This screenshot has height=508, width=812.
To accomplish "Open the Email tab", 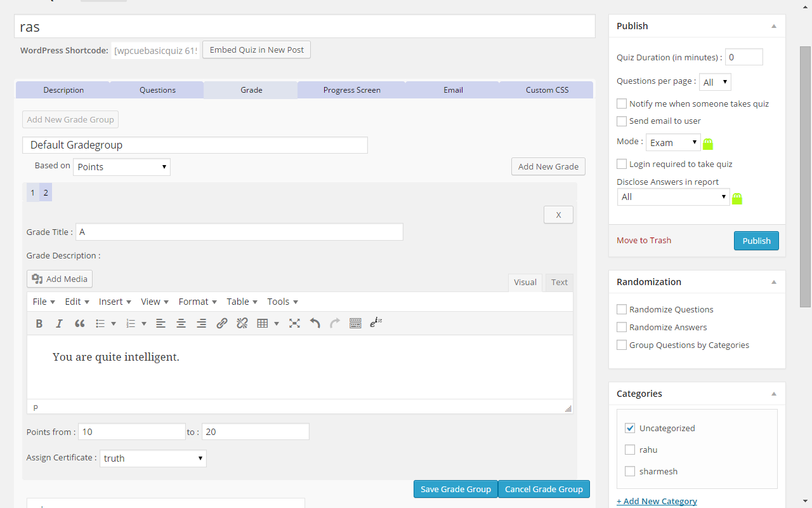I will (453, 90).
